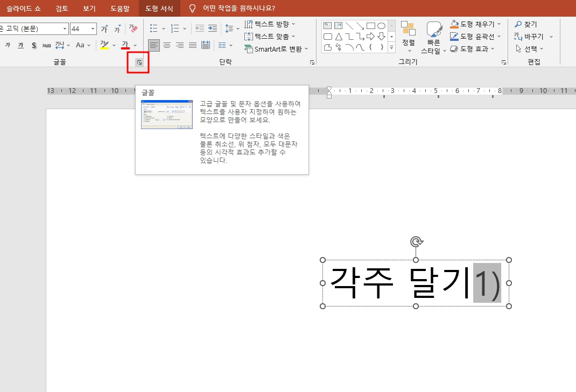Open the font size dropdown

(92, 28)
